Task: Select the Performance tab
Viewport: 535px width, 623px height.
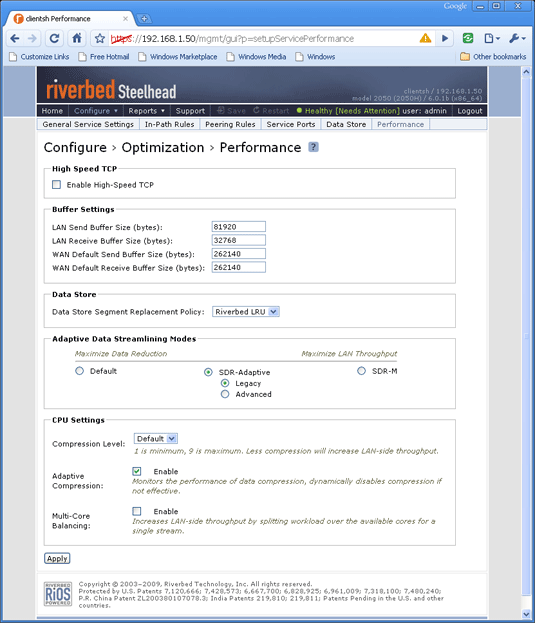Action: (400, 124)
